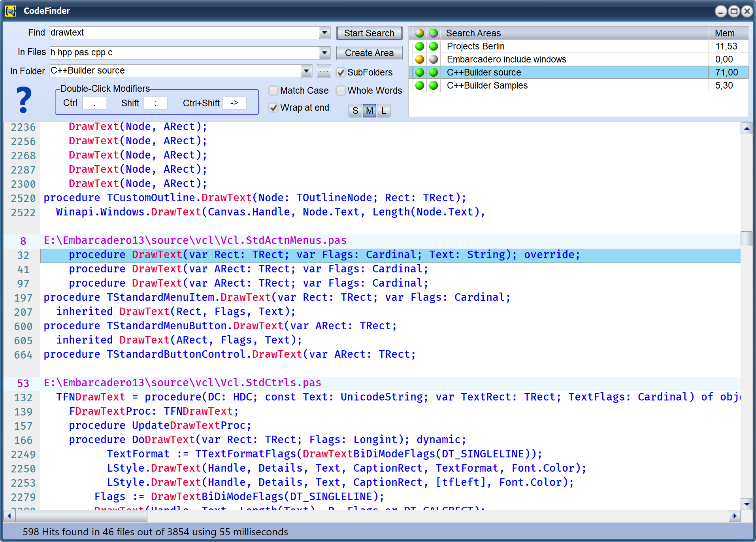Screen dimensions: 756x542
Task: Click the browse folder ellipsis button
Action: click(324, 71)
